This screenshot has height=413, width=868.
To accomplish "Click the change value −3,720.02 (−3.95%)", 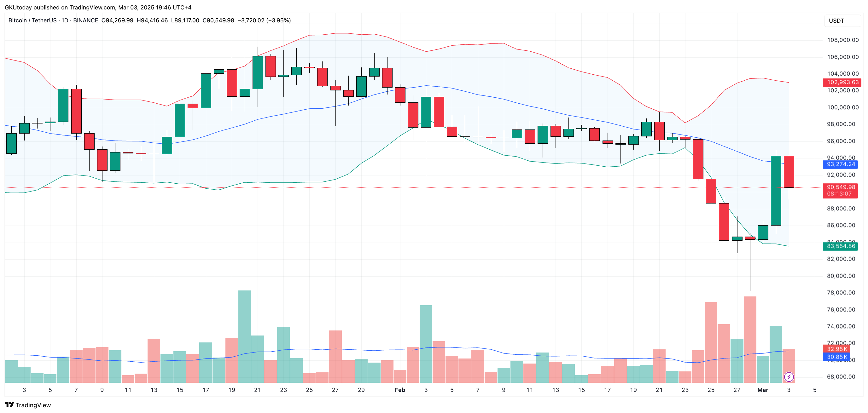I will coord(264,20).
